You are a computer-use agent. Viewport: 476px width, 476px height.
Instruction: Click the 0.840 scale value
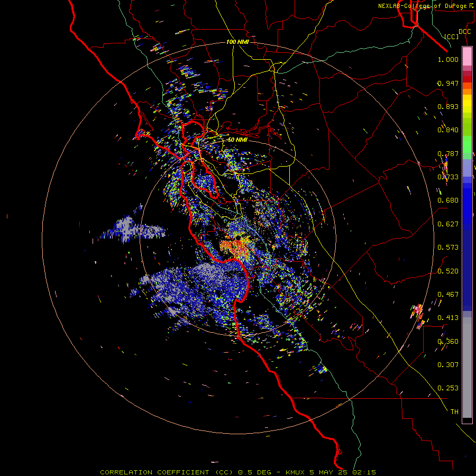(x=448, y=130)
